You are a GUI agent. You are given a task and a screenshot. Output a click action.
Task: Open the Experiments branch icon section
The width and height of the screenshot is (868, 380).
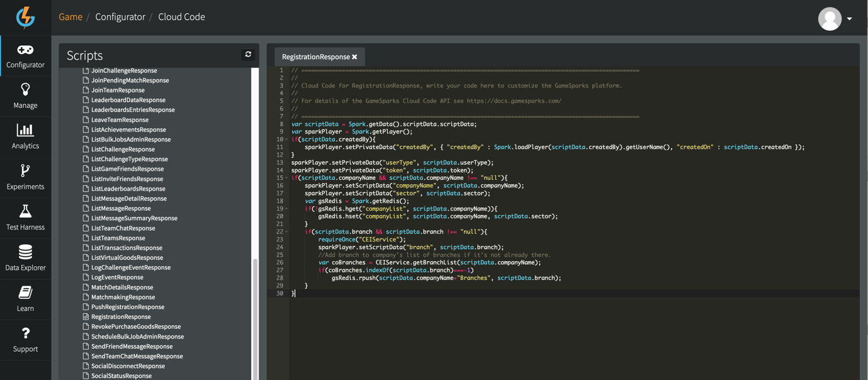point(25,177)
